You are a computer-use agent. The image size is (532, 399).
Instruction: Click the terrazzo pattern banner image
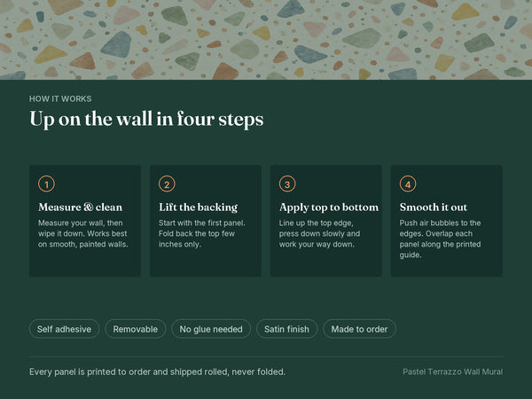pyautogui.click(x=266, y=40)
